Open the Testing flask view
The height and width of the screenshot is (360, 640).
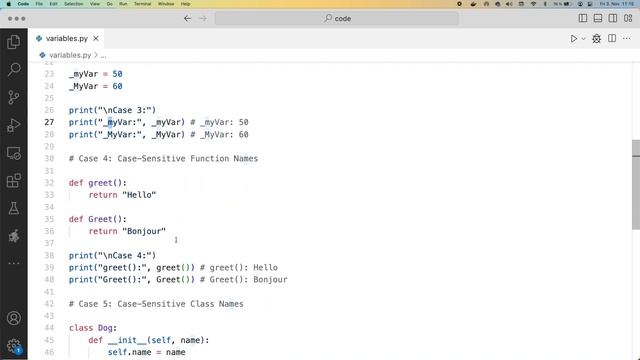coord(13,208)
